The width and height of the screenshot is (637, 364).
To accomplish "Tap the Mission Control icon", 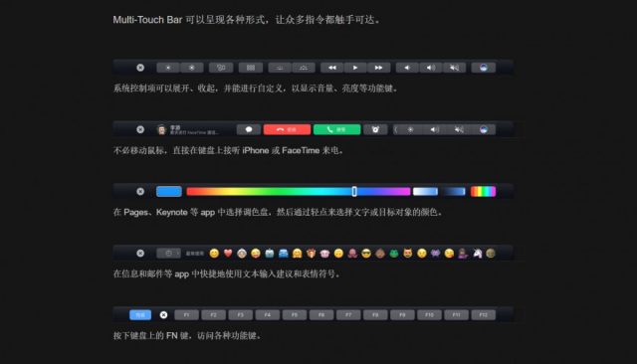I will [x=221, y=68].
